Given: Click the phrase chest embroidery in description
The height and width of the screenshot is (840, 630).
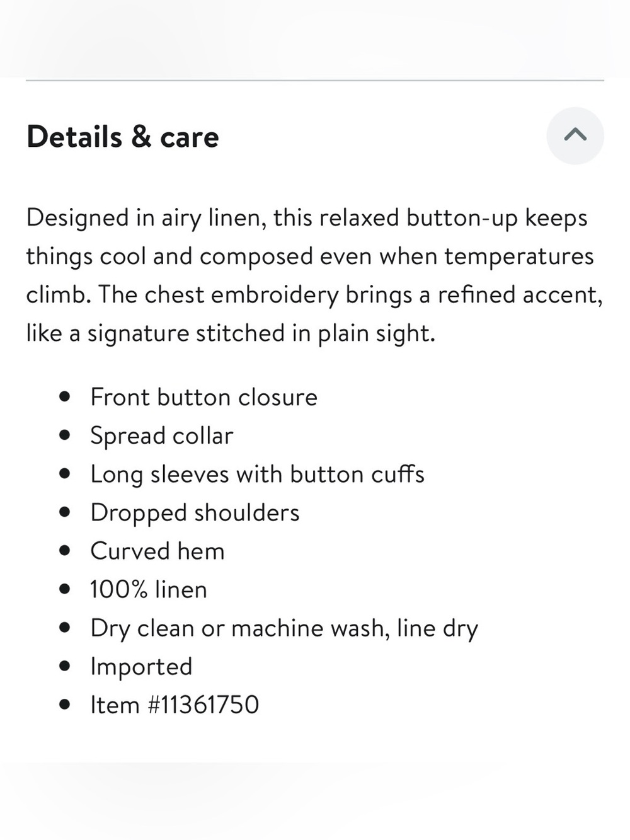Looking at the screenshot, I should (241, 295).
